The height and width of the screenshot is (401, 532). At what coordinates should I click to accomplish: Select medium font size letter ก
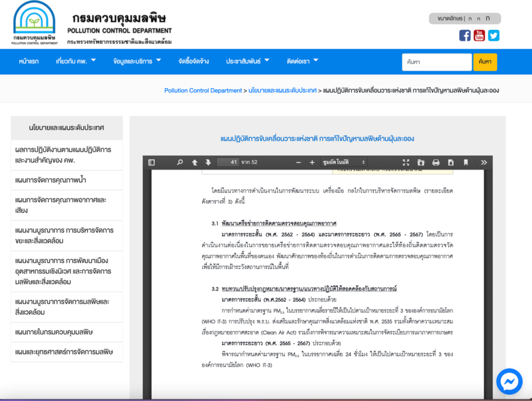point(478,19)
